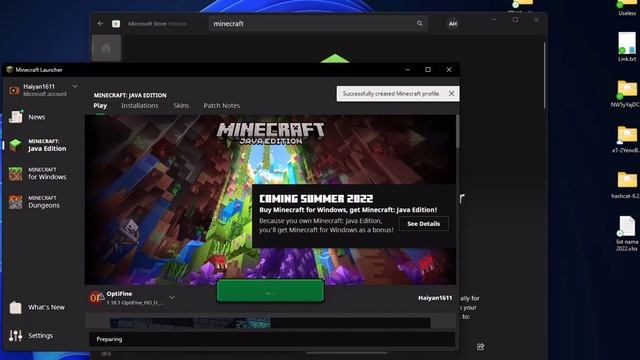This screenshot has width=640, height=360.
Task: Open the hashcat desktop folder
Action: [627, 184]
